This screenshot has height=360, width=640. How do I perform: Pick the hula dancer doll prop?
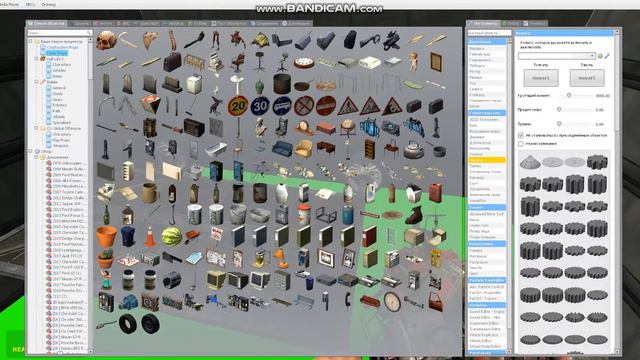point(106,280)
